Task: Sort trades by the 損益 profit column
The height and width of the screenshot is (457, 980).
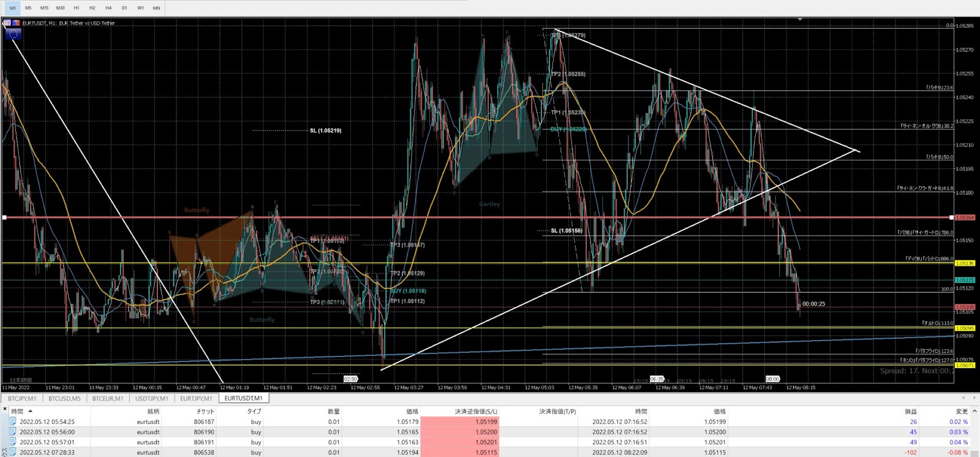Action: 911,411
